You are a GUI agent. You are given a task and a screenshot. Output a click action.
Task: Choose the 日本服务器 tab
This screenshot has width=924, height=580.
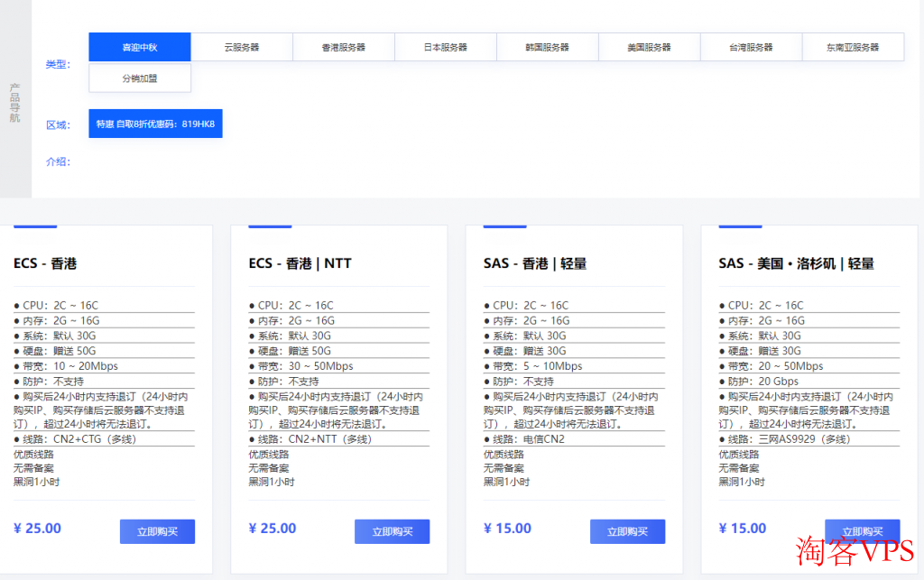point(446,47)
